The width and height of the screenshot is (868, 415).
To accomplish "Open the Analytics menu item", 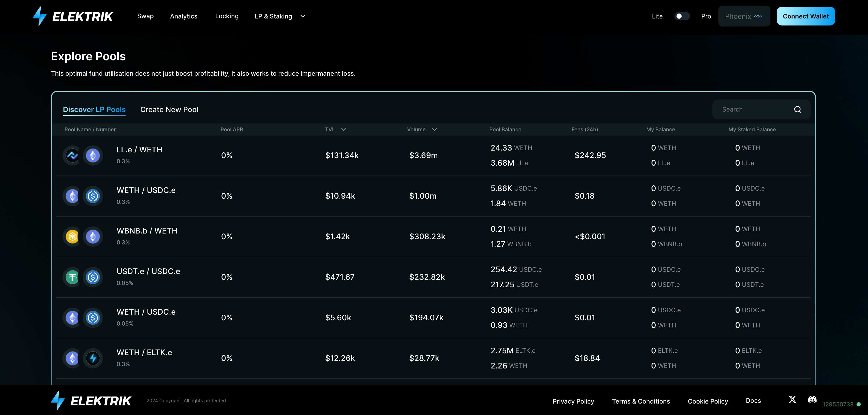I will 184,16.
